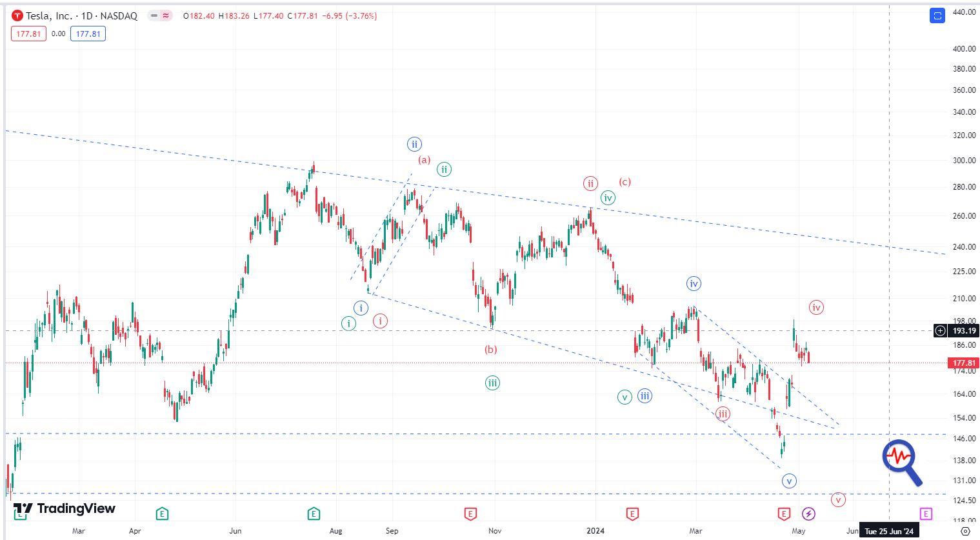This screenshot has width=980, height=540.
Task: Click the Tue 25 Jun '24 date label
Action: [x=889, y=532]
